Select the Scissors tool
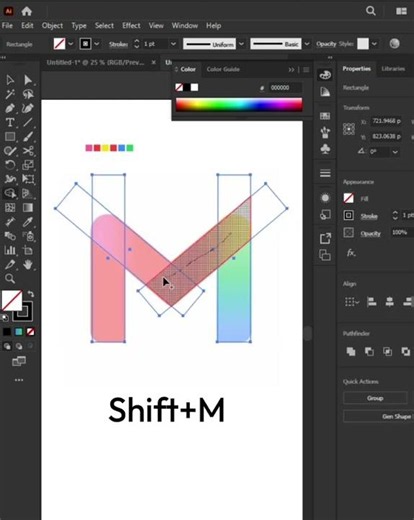Screen dimensions: 414x520 pos(28,151)
